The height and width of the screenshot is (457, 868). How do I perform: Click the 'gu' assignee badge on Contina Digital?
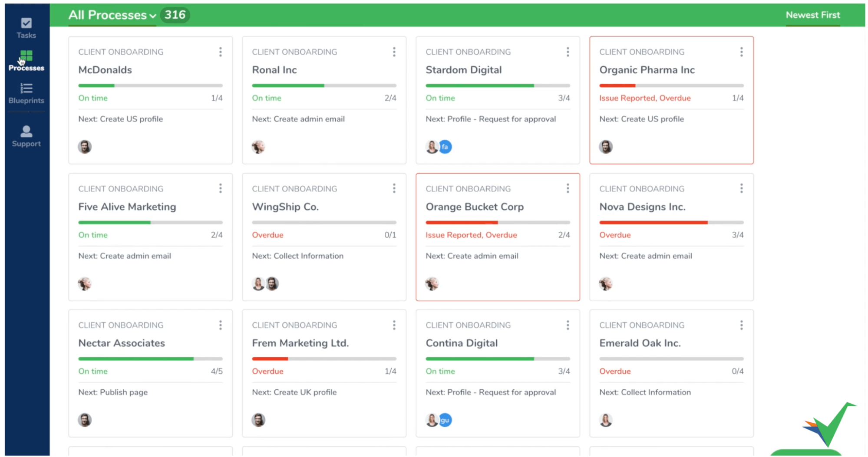click(445, 420)
